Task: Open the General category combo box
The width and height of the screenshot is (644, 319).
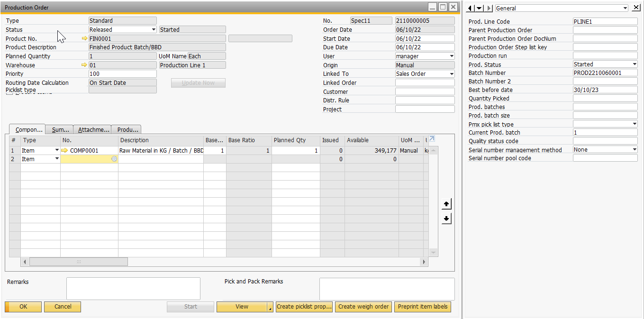Action: point(562,8)
